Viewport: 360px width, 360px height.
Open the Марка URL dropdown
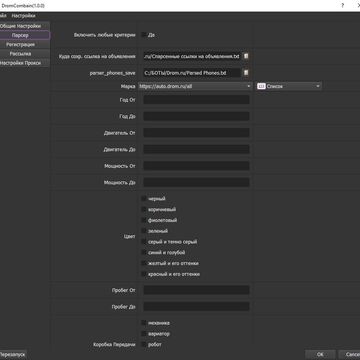pos(195,86)
